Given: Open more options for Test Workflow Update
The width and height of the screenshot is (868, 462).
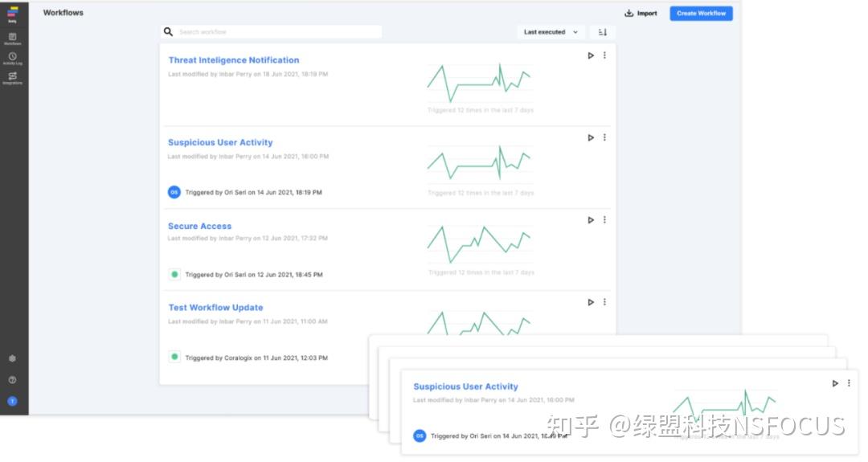Looking at the screenshot, I should pos(604,301).
